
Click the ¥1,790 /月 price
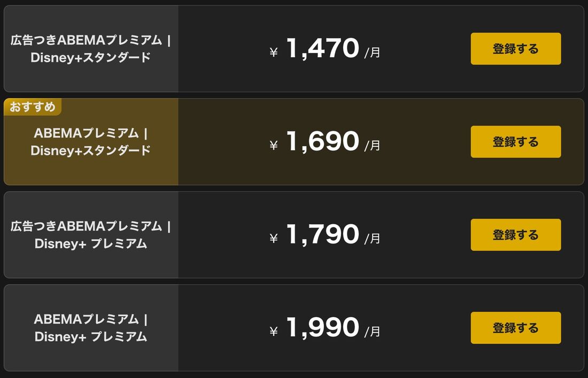coord(325,235)
